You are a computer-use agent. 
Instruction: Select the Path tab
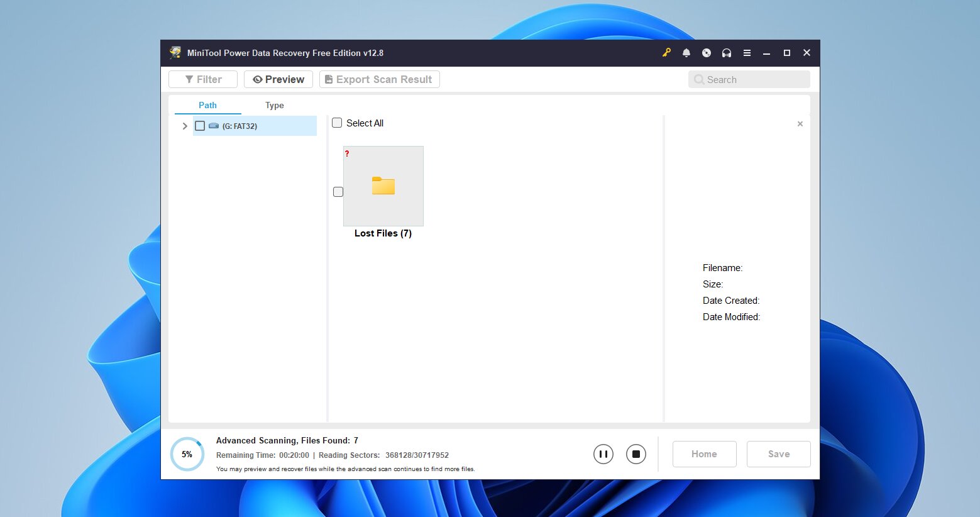(x=207, y=105)
